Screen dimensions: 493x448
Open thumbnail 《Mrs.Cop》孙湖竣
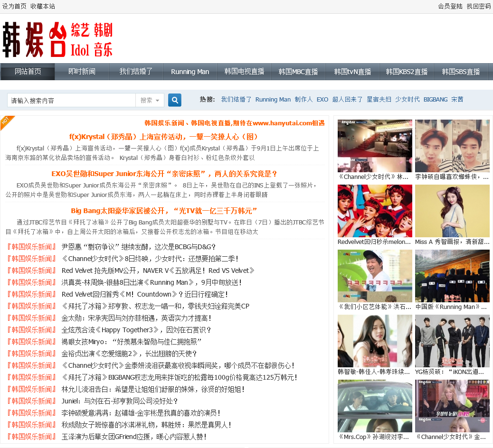pos(375,406)
